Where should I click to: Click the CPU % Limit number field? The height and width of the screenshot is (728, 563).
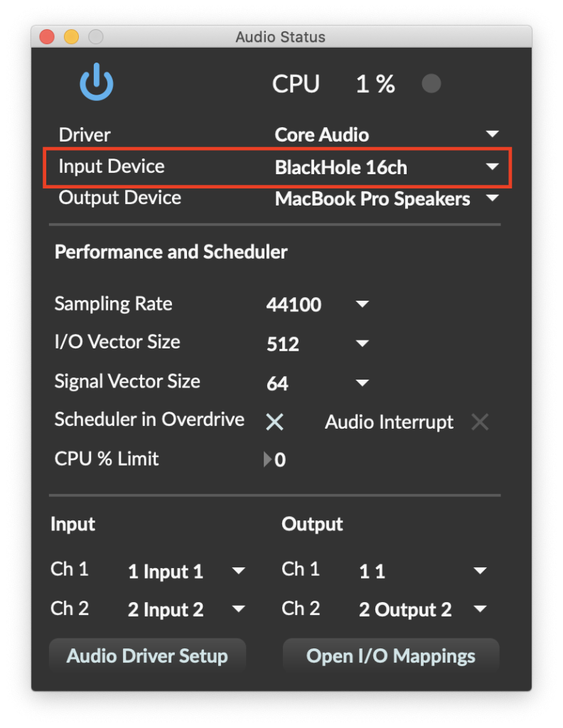click(x=281, y=459)
